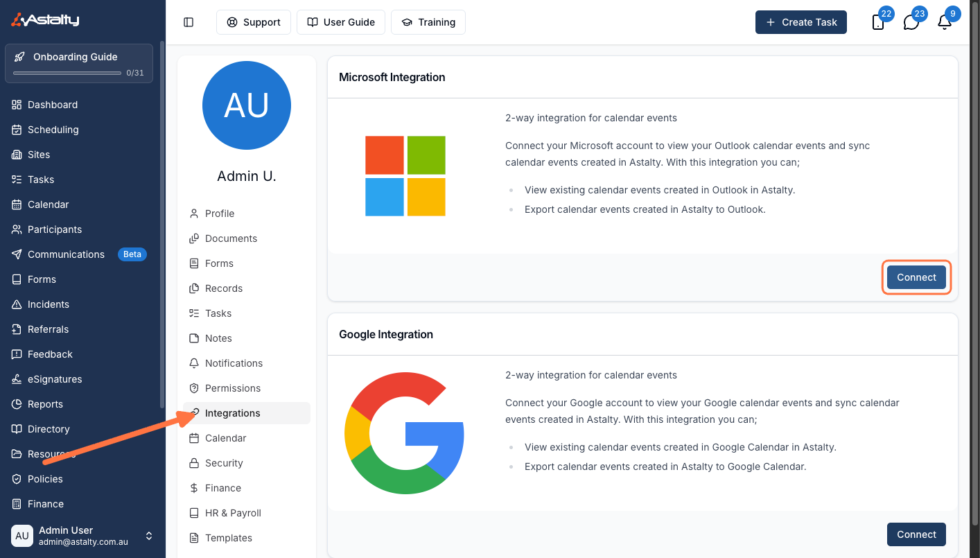Click the Communications paper plane icon

coord(17,254)
